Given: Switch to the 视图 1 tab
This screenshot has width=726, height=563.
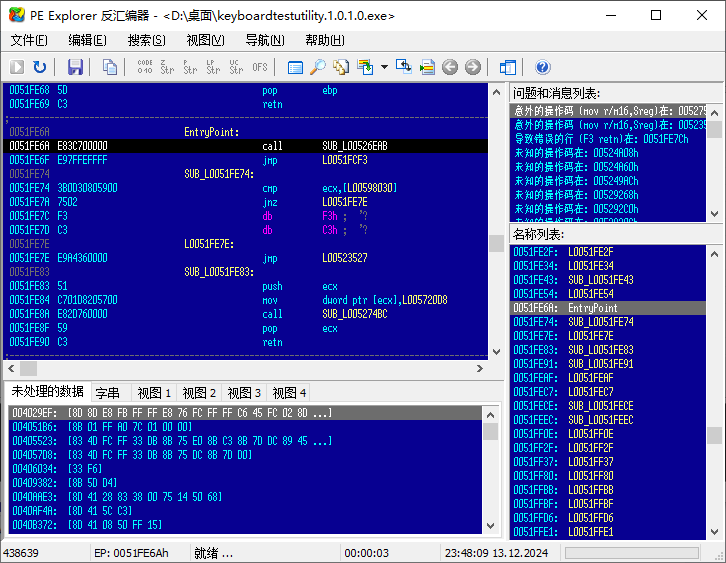Looking at the screenshot, I should [x=154, y=393].
